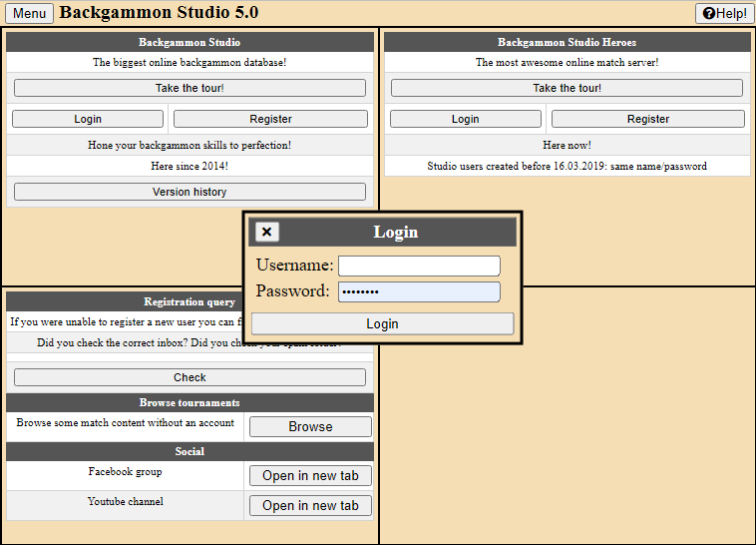Image resolution: width=756 pixels, height=545 pixels.
Task: Select Studio users created before 16.03.2019 text
Action: point(567,166)
